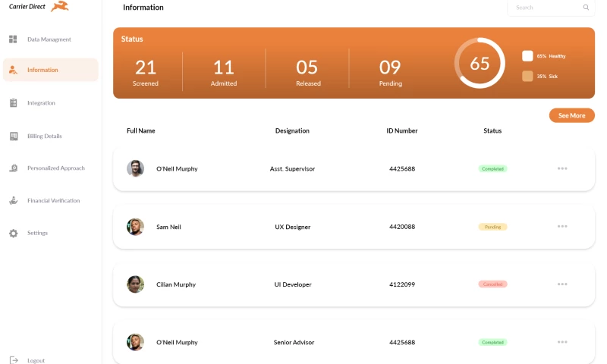Click the search magnifier icon
Viewport: 607px width, 364px height.
[x=586, y=8]
